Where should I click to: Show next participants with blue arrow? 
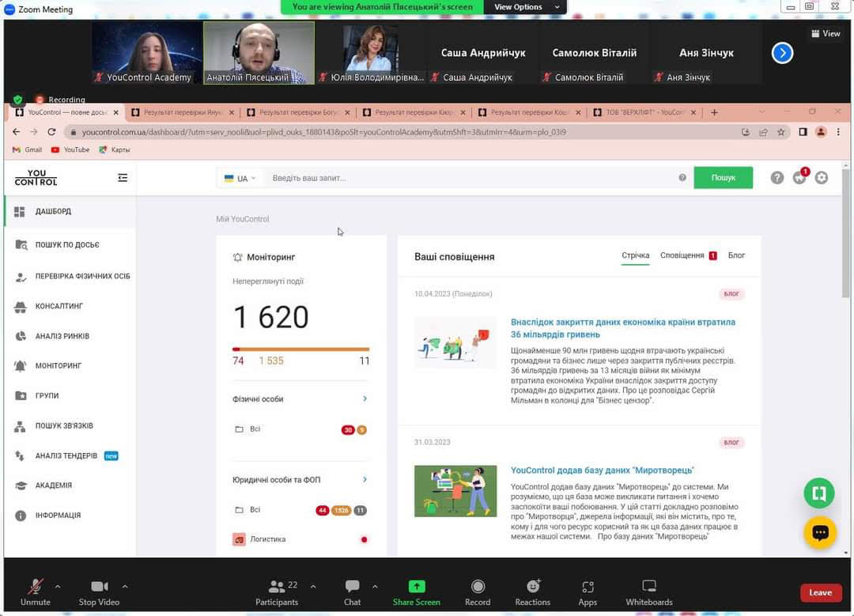[x=782, y=53]
